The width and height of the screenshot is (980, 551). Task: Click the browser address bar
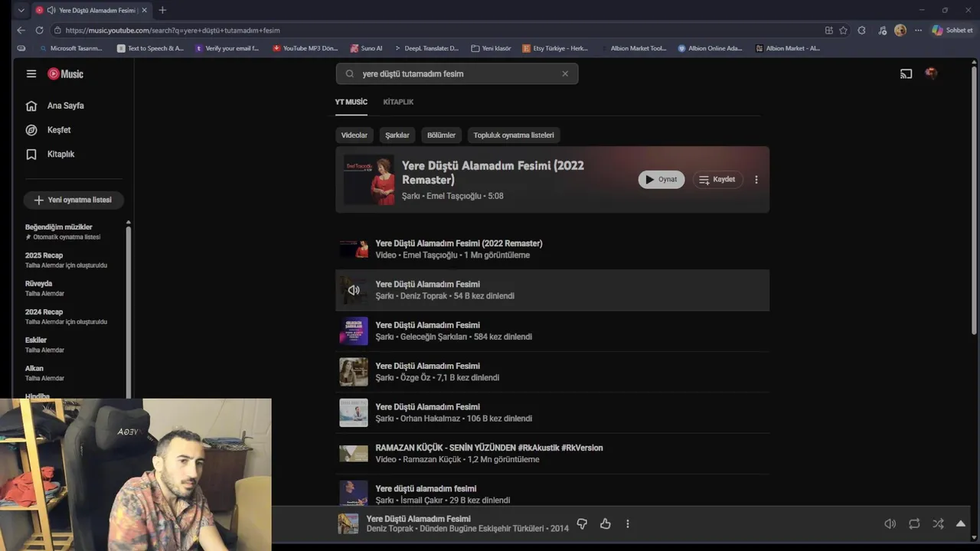pos(436,31)
